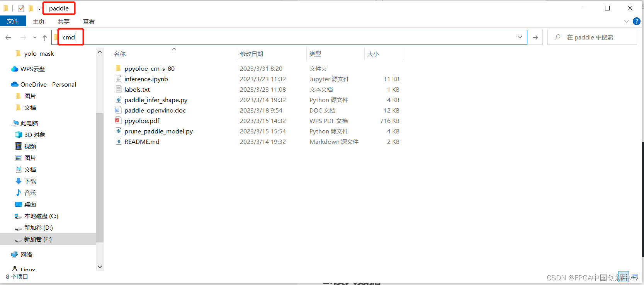This screenshot has height=285, width=644.
Task: Select WPS云盘 in the sidebar
Action: (x=33, y=69)
